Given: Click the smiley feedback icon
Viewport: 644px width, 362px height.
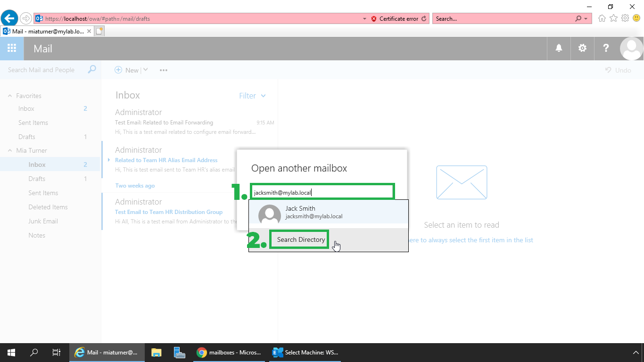Looking at the screenshot, I should tap(636, 18).
